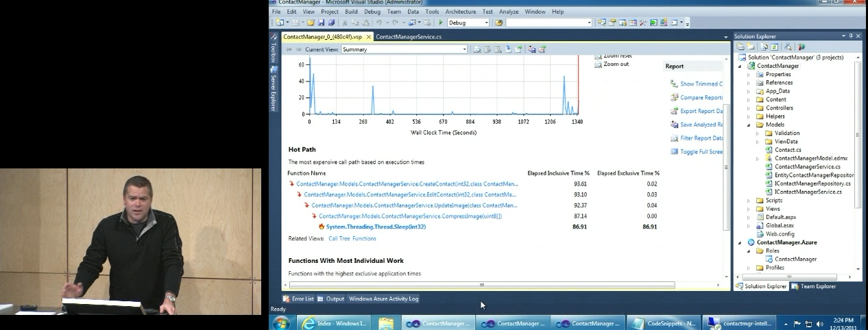The image size is (868, 330).
Task: Collapse the ContactManager.Azure project
Action: point(740,242)
